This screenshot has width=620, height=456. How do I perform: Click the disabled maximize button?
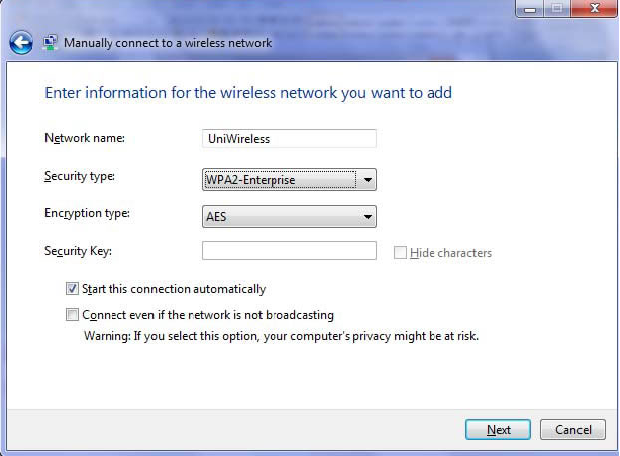(x=557, y=8)
